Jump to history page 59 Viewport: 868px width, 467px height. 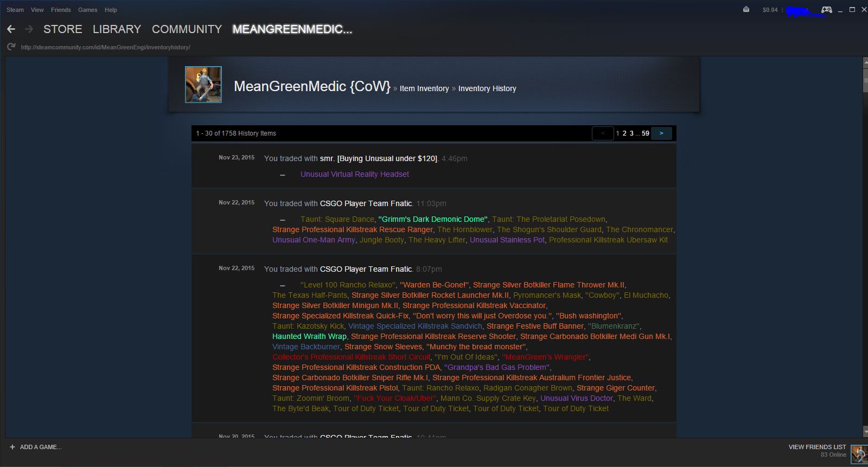(x=645, y=133)
